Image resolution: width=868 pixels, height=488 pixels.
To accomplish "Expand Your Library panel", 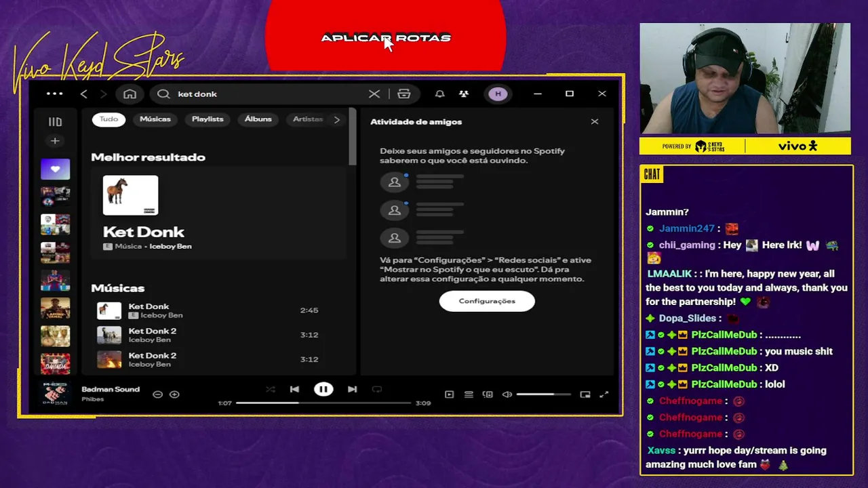I will pyautogui.click(x=55, y=122).
